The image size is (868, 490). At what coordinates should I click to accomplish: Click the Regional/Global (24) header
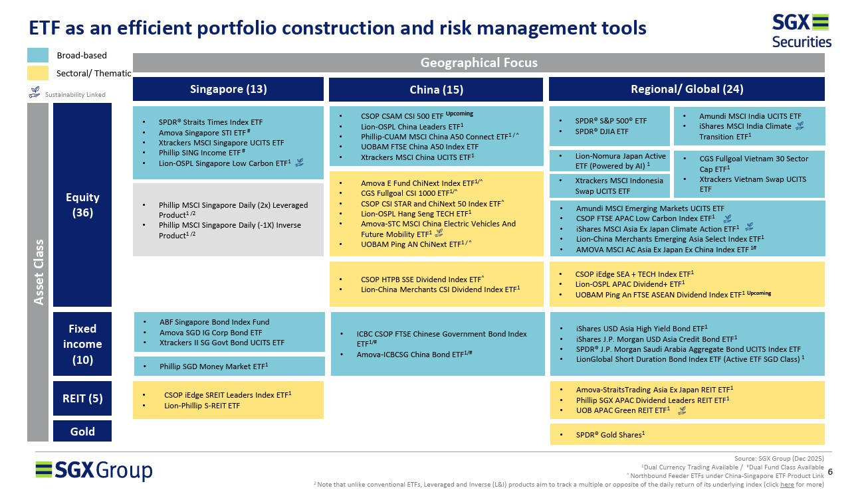[x=687, y=88]
